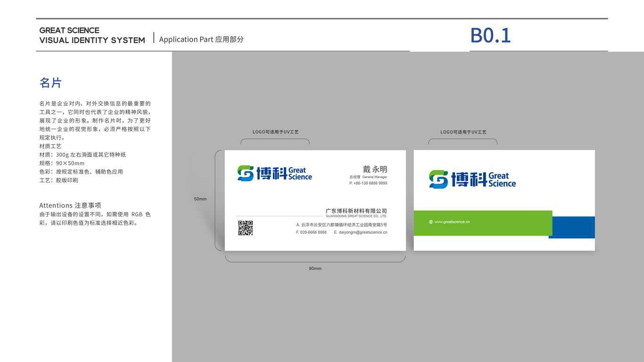
Task: Click the B0.1 page code
Action: click(490, 35)
